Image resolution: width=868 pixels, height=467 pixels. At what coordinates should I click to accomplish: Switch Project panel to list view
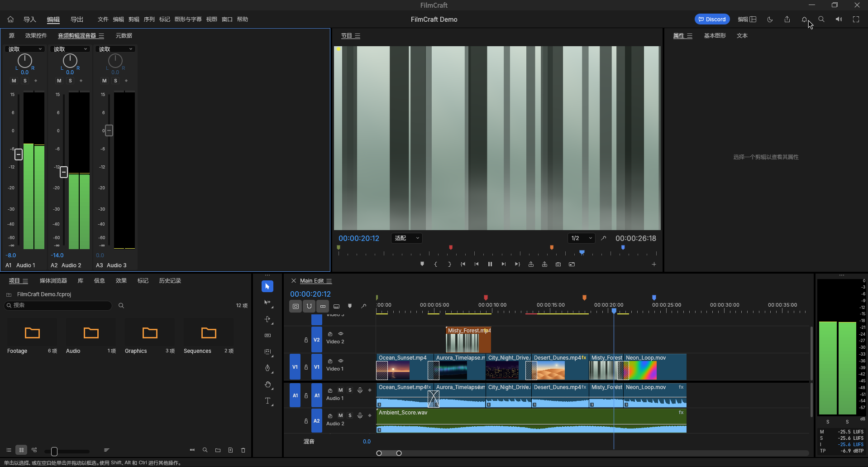pos(9,450)
